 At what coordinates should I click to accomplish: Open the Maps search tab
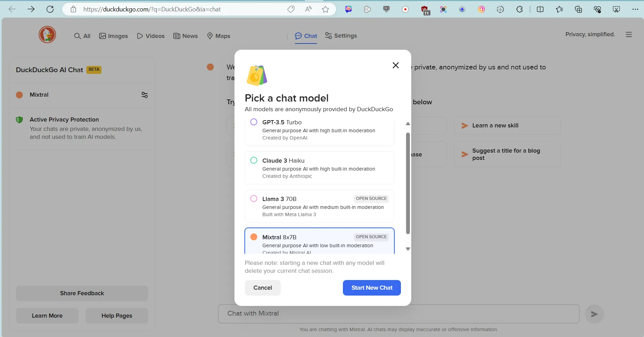click(219, 36)
